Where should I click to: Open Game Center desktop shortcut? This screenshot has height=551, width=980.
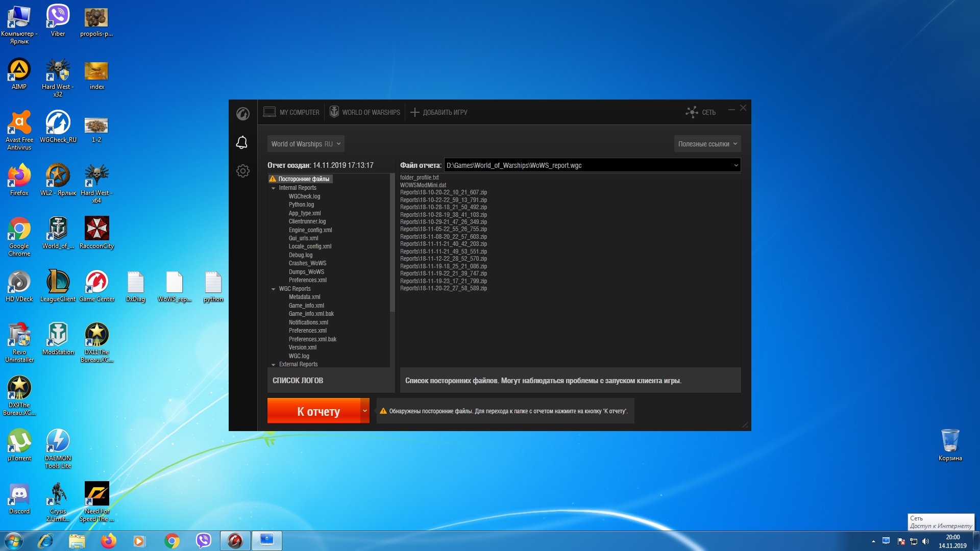pyautogui.click(x=96, y=286)
